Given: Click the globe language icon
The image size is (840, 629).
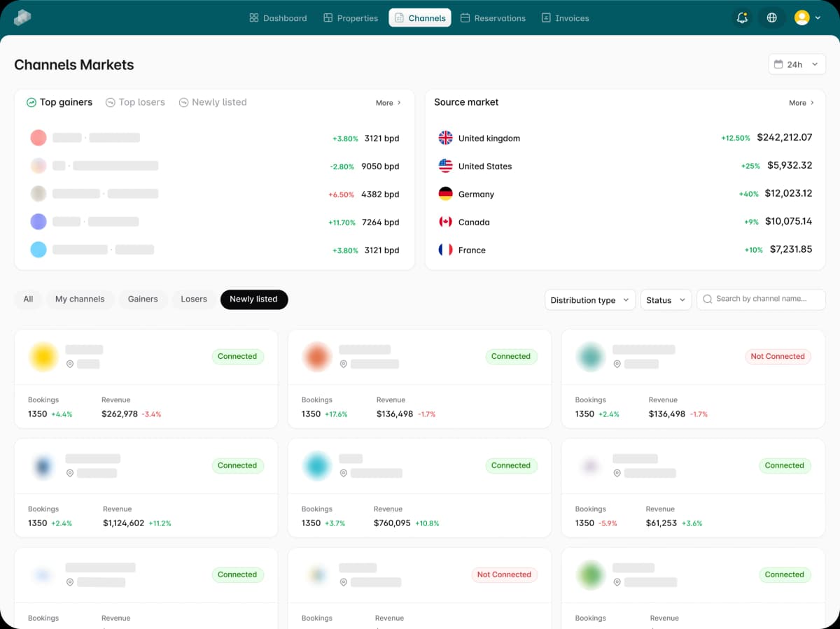Looking at the screenshot, I should (x=771, y=18).
